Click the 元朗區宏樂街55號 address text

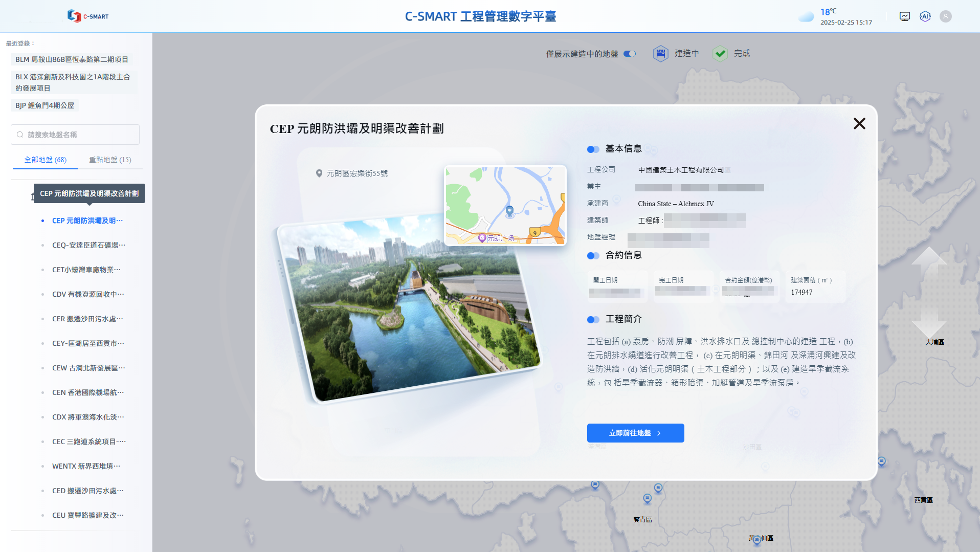tap(357, 173)
